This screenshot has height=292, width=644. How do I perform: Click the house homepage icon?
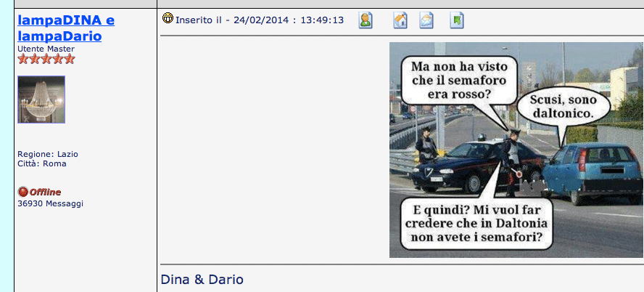(400, 20)
